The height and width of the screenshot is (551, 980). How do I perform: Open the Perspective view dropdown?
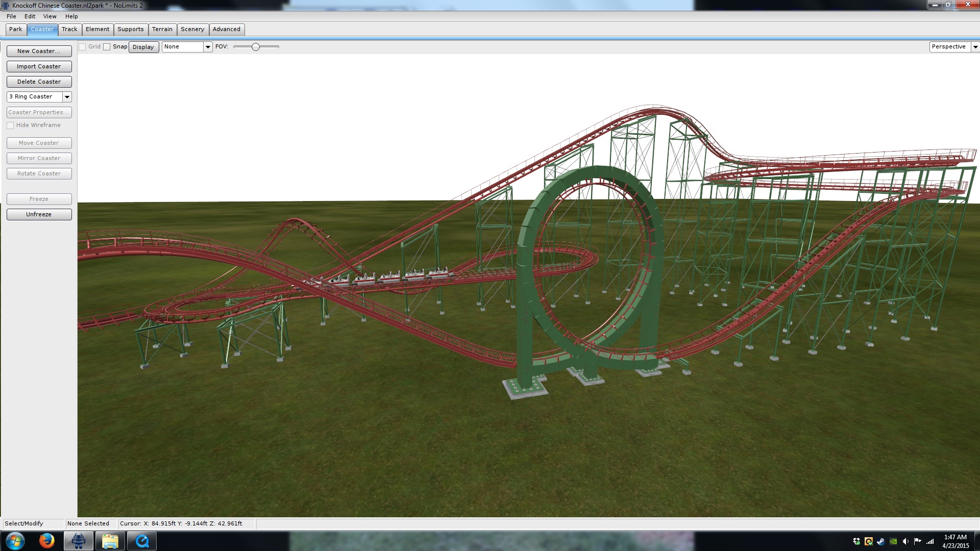(x=975, y=47)
